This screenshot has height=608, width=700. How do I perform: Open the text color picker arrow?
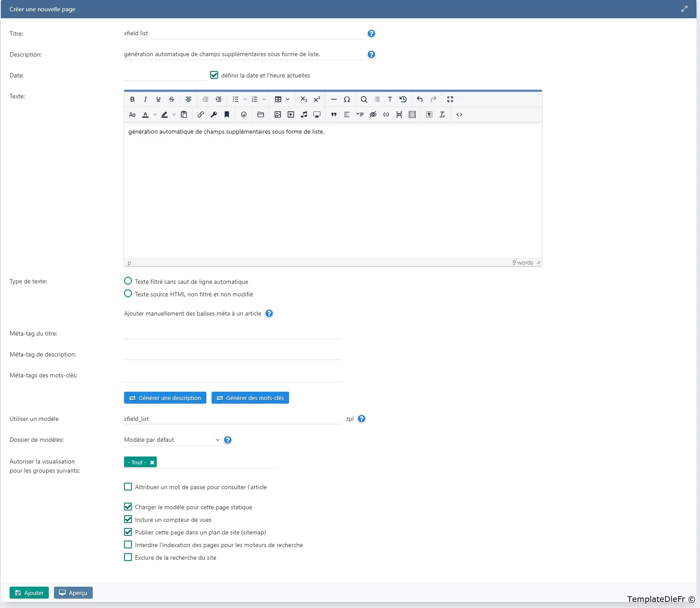coord(155,114)
